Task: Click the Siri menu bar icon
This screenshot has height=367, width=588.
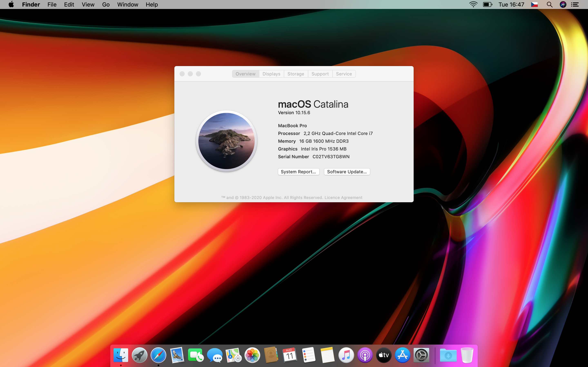Action: pyautogui.click(x=563, y=5)
